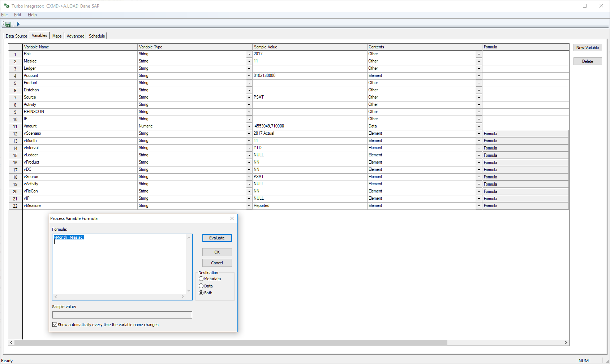Click Contents column header
The image size is (610, 364).
[425, 47]
